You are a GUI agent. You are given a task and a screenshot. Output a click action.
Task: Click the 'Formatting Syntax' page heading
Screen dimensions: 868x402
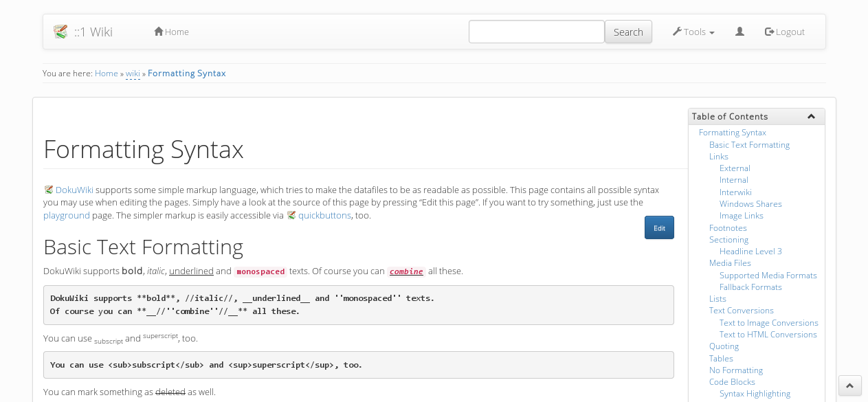[x=144, y=149]
